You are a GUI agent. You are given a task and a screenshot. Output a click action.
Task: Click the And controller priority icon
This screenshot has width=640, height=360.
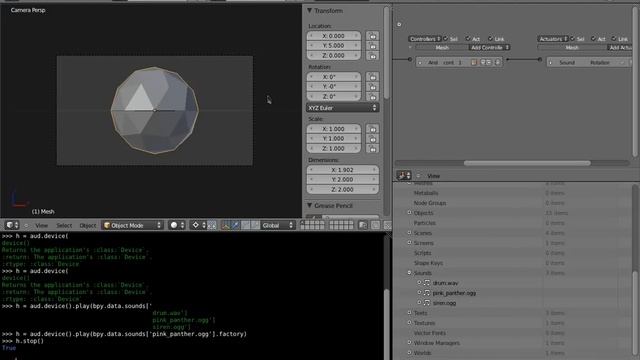point(473,62)
